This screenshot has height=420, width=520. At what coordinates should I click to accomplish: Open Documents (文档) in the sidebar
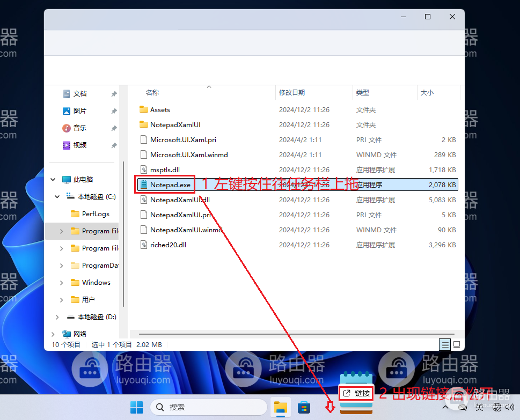79,94
